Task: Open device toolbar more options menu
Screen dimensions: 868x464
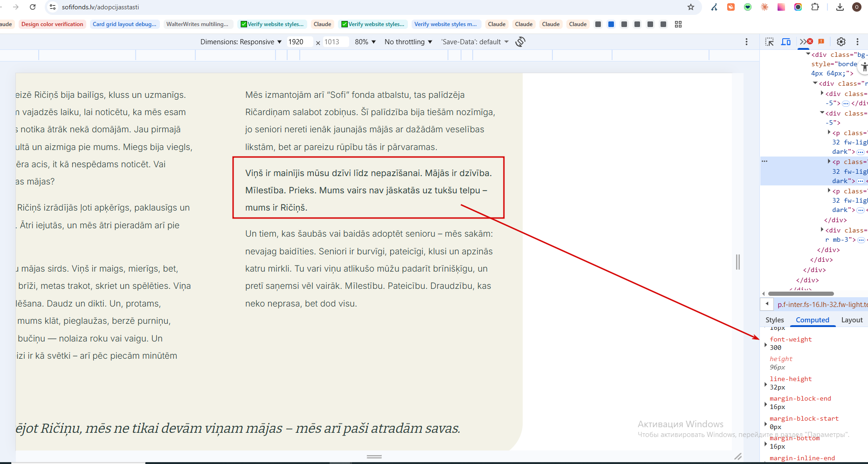Action: [x=746, y=41]
